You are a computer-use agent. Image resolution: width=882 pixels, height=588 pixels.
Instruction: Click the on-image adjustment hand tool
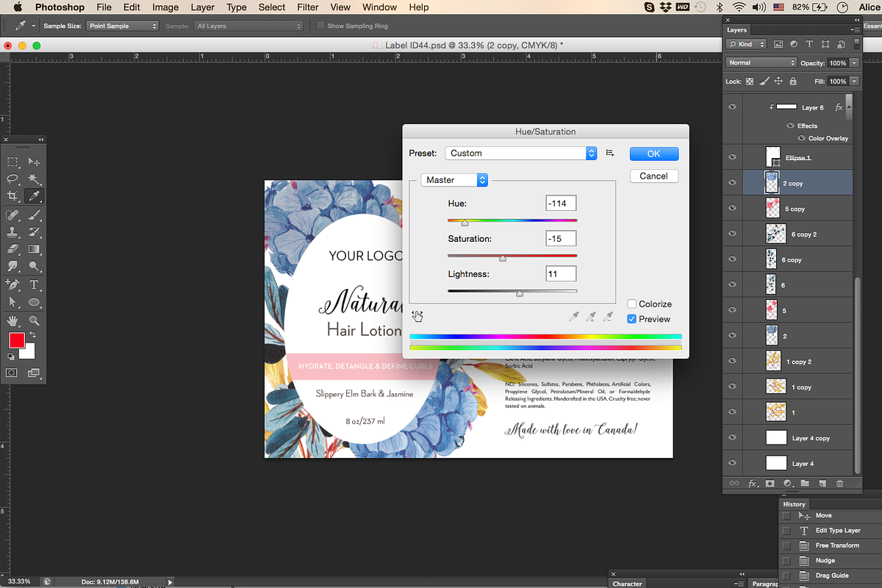pyautogui.click(x=417, y=316)
